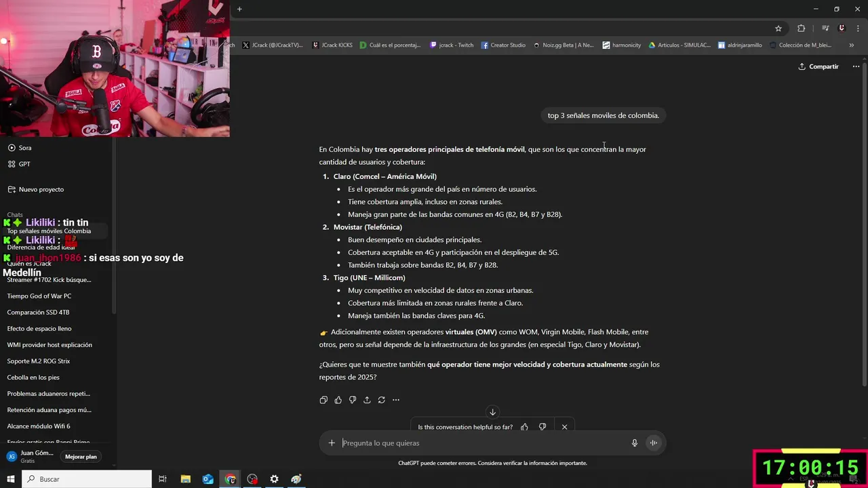Screen dimensions: 868x488
Task: Open harmonicity bookmark
Action: [x=621, y=45]
